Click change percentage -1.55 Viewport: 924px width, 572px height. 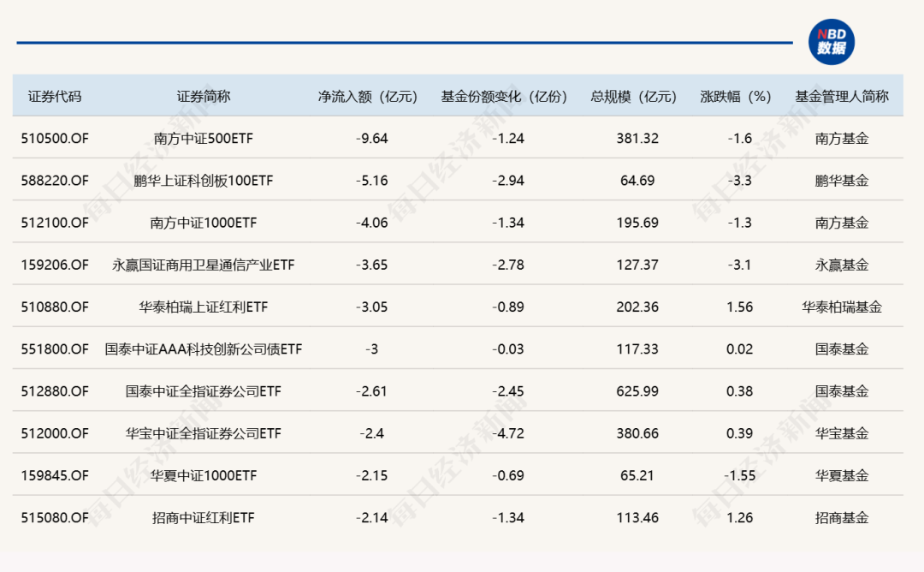click(739, 476)
